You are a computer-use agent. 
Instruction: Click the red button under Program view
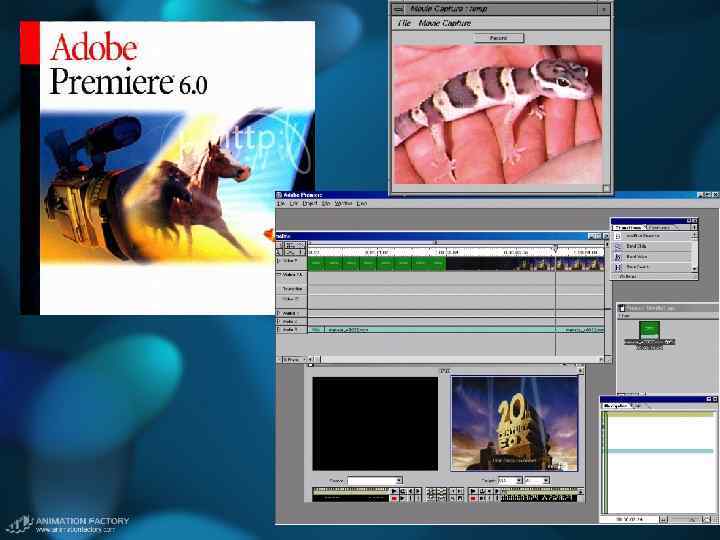pyautogui.click(x=472, y=499)
